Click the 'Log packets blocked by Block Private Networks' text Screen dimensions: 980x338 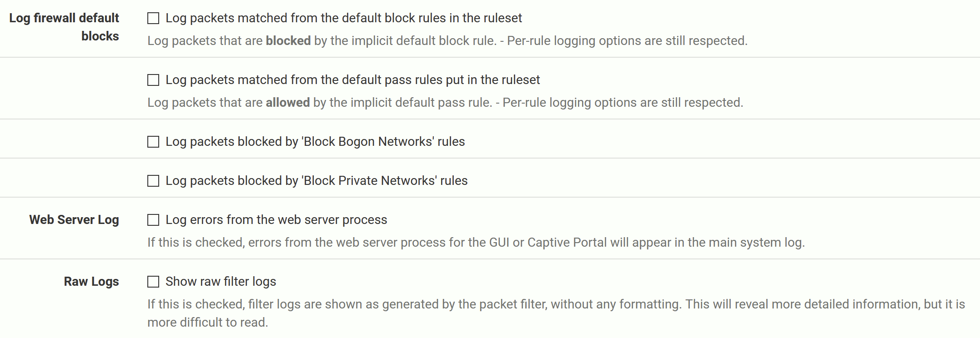pos(316,181)
